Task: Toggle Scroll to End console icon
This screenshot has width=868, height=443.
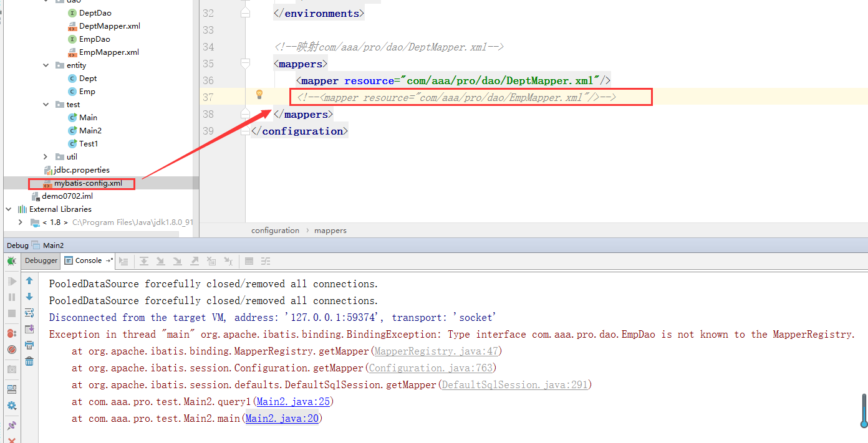Action: [x=29, y=329]
